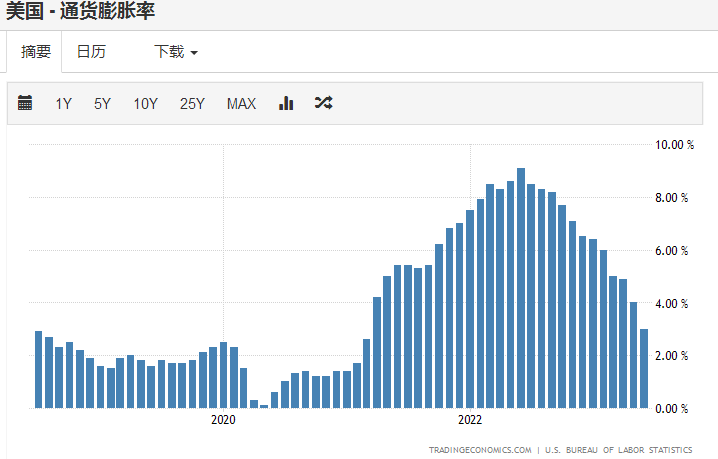Click the last bar at the chart's right end

[644, 369]
